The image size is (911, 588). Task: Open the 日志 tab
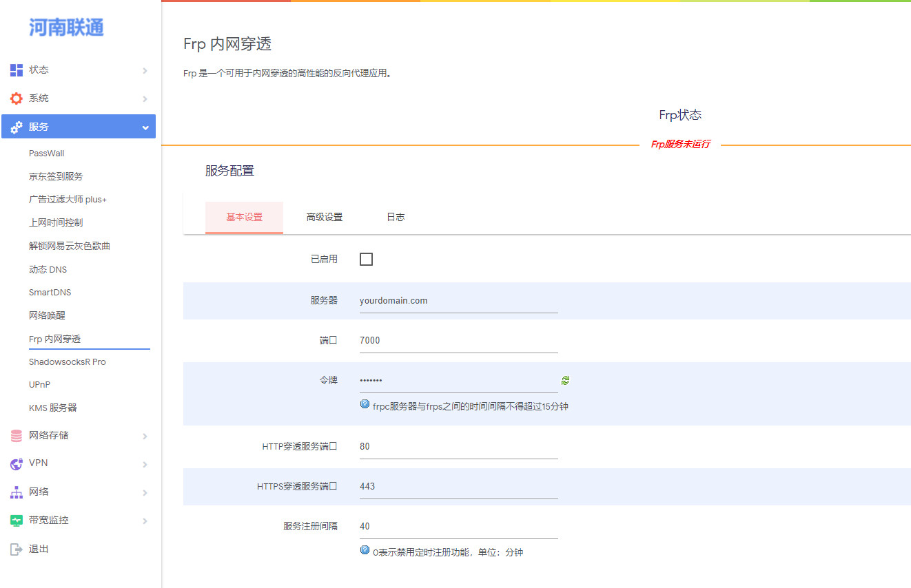(396, 218)
